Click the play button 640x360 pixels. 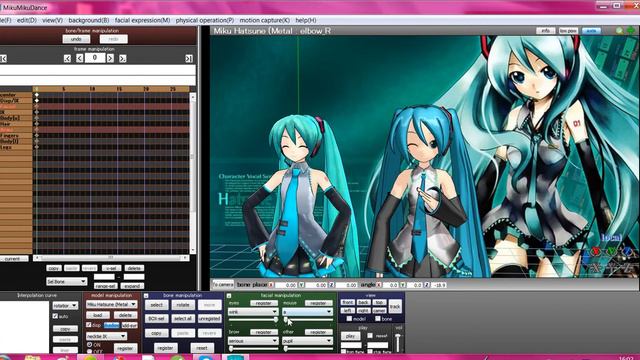(x=350, y=336)
